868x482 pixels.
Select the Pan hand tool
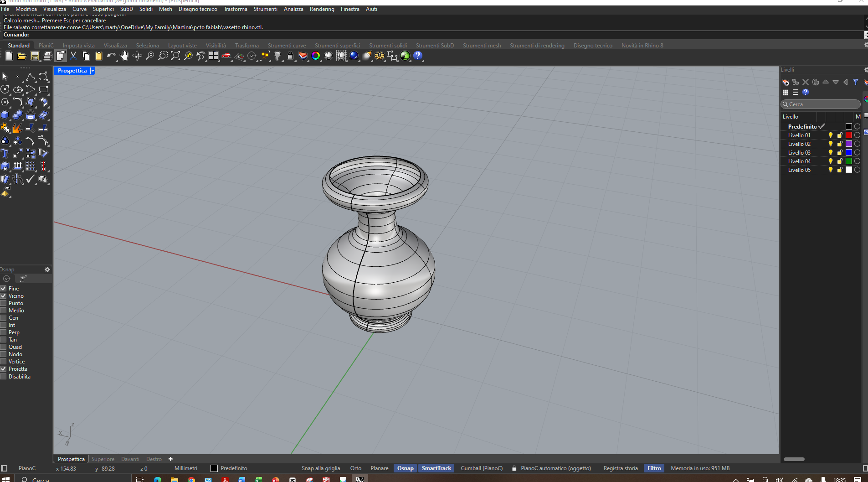(x=124, y=56)
